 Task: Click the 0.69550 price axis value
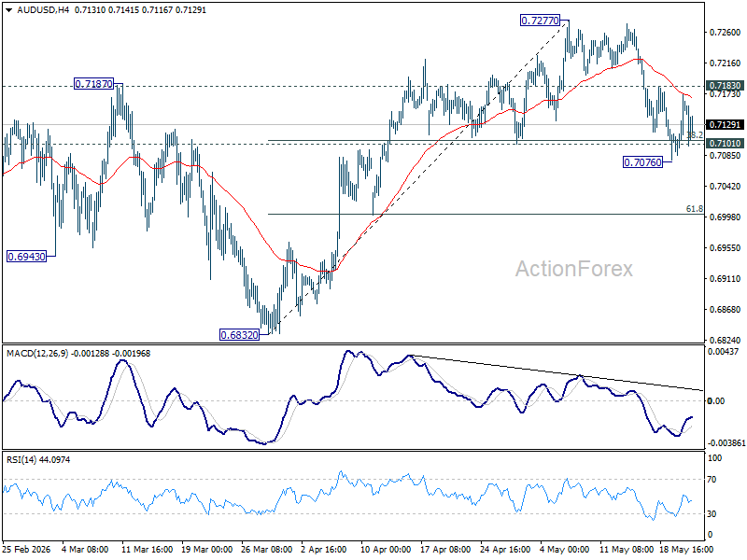click(x=726, y=248)
